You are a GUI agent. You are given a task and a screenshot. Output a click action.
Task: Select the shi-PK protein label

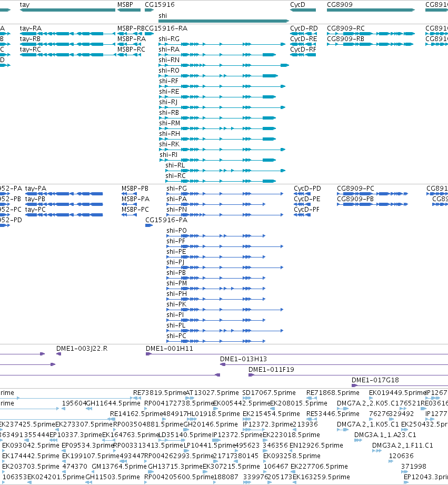pos(176,304)
